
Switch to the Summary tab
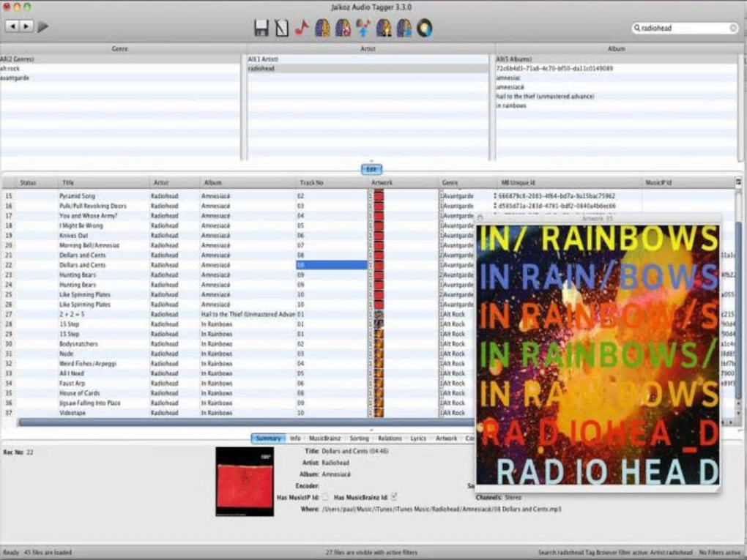click(268, 438)
